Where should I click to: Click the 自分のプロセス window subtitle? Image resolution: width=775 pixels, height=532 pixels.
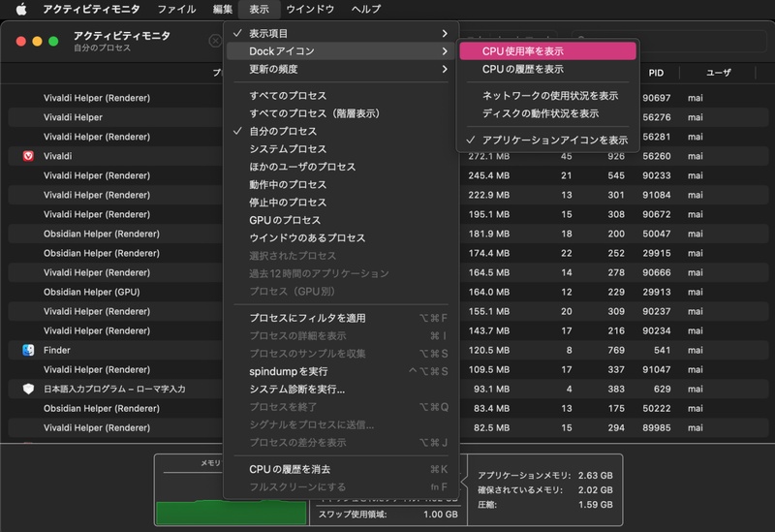coord(102,47)
